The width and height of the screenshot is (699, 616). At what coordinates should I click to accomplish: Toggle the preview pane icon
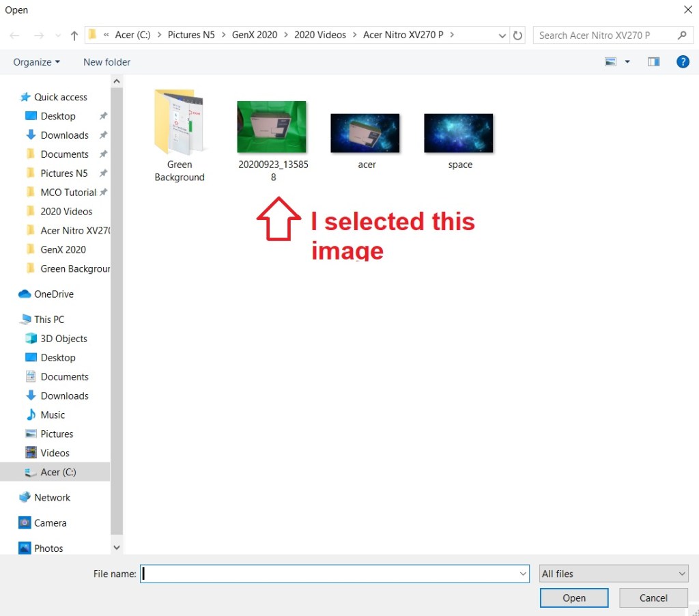coord(653,62)
